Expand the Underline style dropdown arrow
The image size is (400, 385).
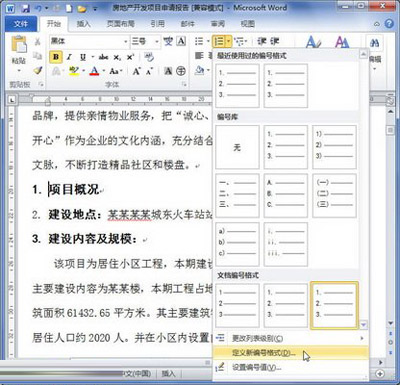(x=92, y=57)
